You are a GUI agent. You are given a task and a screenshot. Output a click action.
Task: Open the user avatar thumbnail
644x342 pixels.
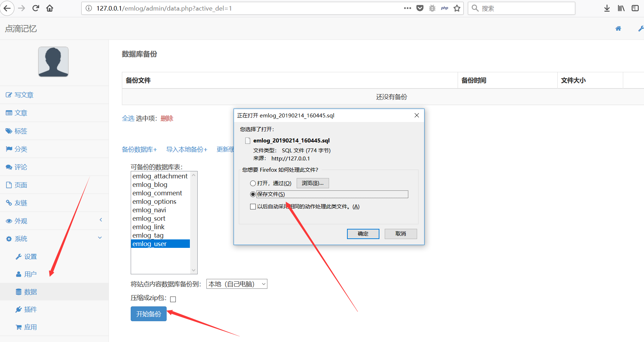(53, 62)
